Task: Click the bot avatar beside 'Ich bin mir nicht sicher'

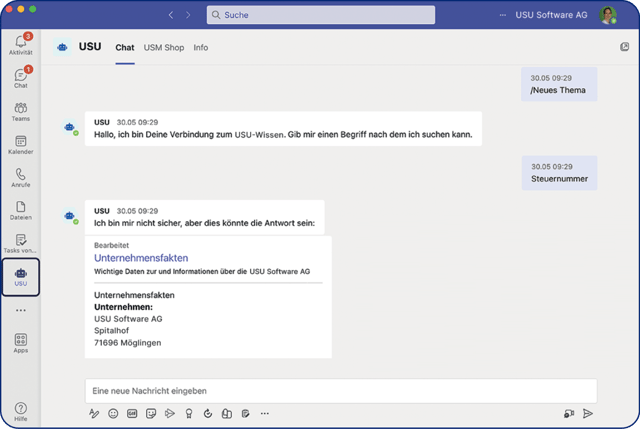Action: pos(70,216)
